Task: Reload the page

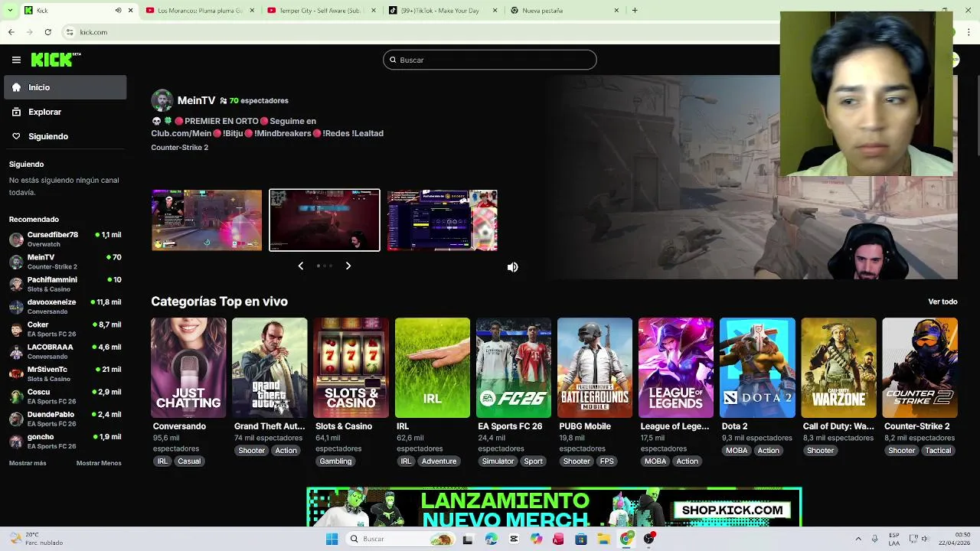Action: pyautogui.click(x=47, y=32)
